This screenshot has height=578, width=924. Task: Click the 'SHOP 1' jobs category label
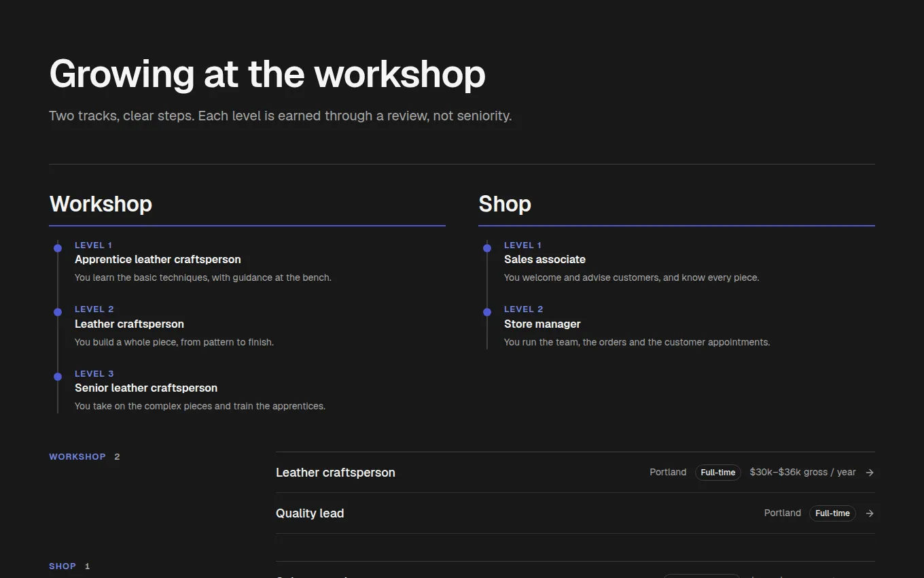tap(69, 566)
